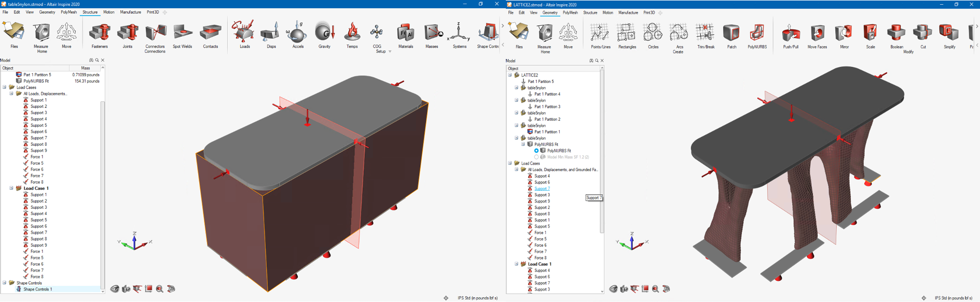Image resolution: width=980 pixels, height=302 pixels.
Task: Select the Mirror tool
Action: pos(844,36)
